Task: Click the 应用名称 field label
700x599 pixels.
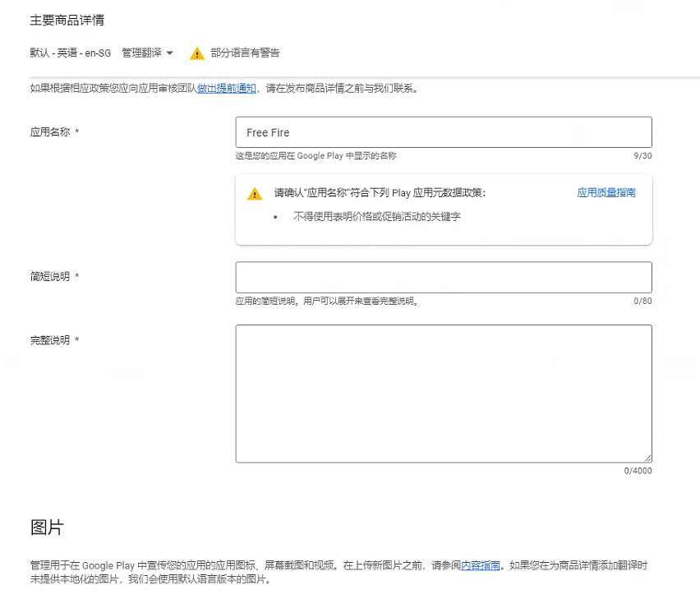Action: coord(50,132)
